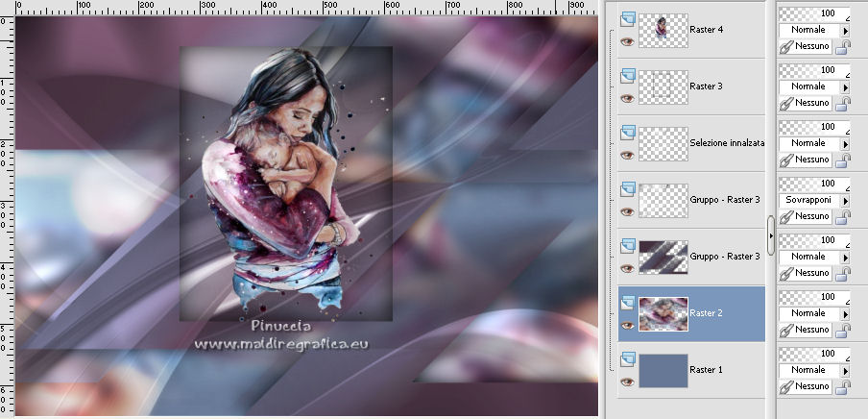This screenshot has height=419, width=868.
Task: Click the Raster 1 layer name
Action: click(707, 370)
